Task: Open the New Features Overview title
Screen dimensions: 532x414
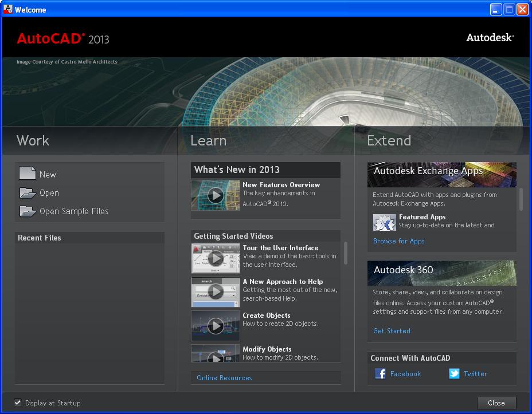Action: [281, 184]
